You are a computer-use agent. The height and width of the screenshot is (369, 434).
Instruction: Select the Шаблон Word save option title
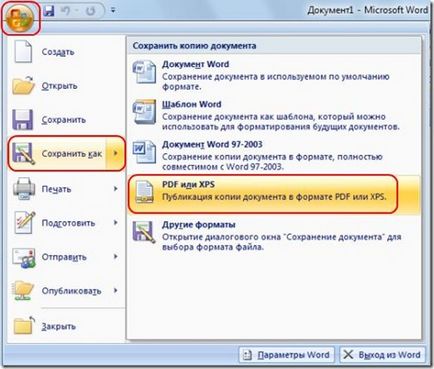point(191,104)
